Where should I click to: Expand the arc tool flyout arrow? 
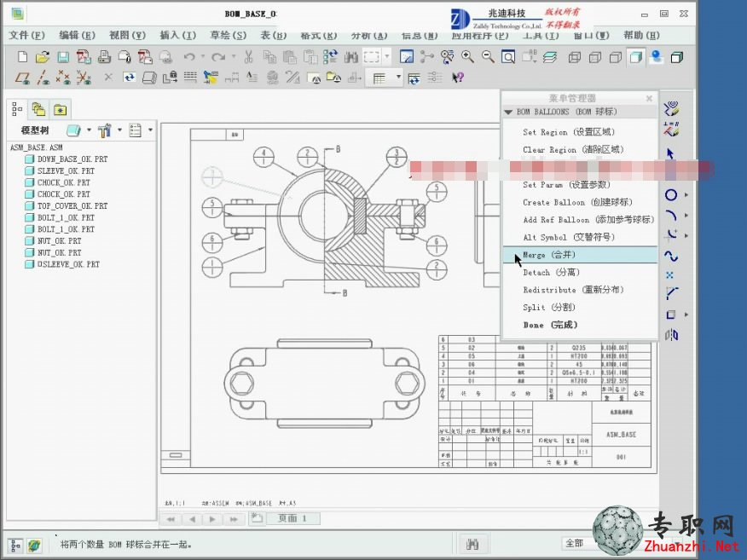(686, 216)
